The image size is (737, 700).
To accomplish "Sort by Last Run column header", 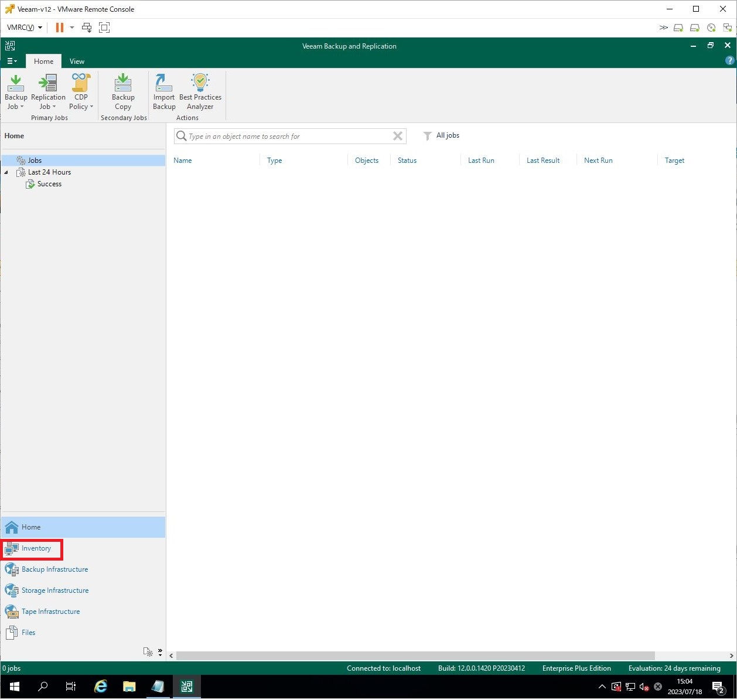I will 481,160.
